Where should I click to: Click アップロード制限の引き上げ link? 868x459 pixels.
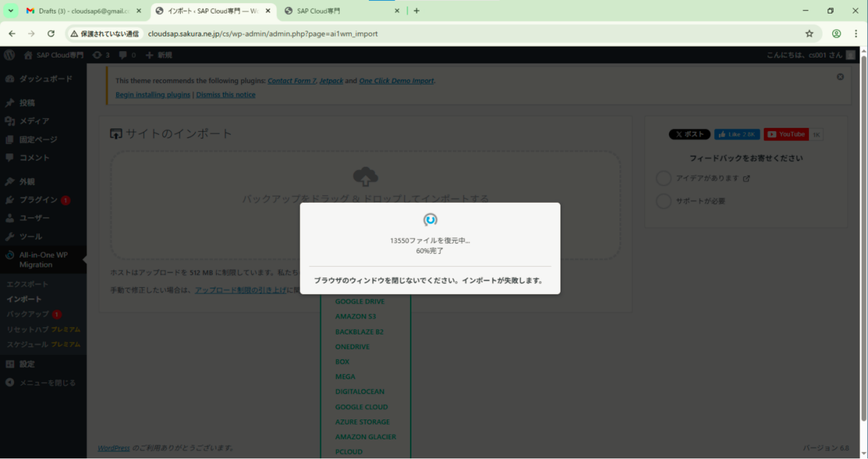[x=240, y=290]
